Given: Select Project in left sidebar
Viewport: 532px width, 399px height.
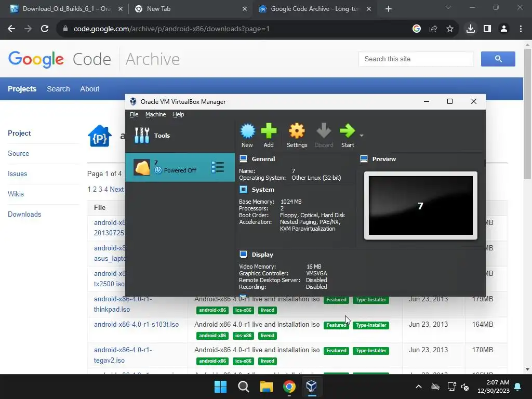Looking at the screenshot, I should (19, 133).
